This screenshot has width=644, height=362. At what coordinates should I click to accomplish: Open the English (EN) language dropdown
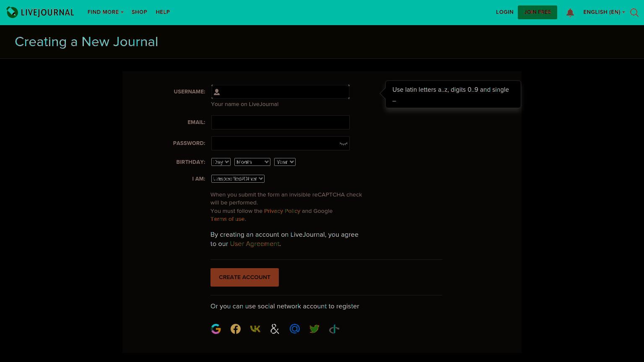604,12
